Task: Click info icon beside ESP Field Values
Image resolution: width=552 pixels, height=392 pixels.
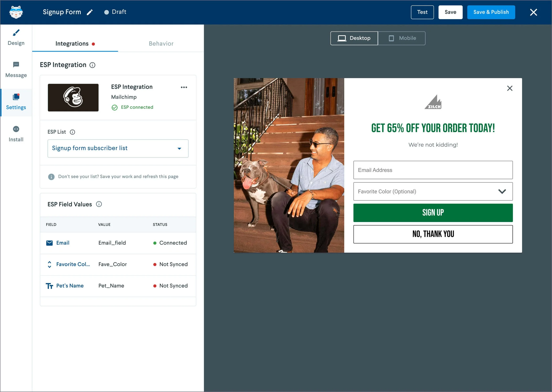Action: [99, 204]
